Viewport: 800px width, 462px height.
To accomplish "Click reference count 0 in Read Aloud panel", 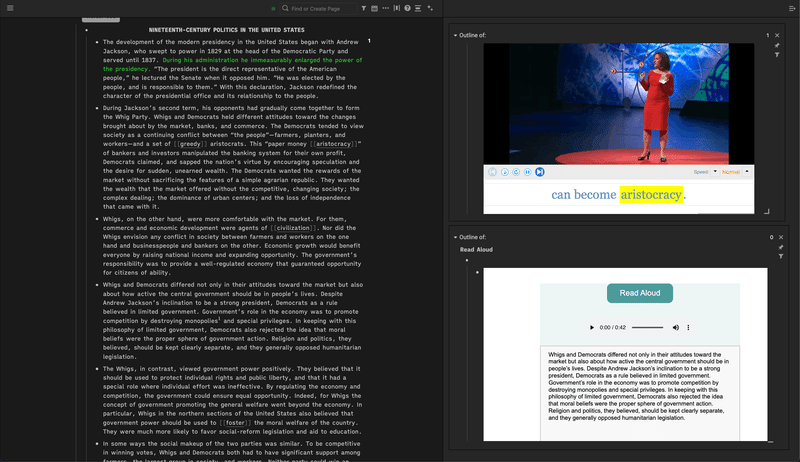I will pos(771,237).
